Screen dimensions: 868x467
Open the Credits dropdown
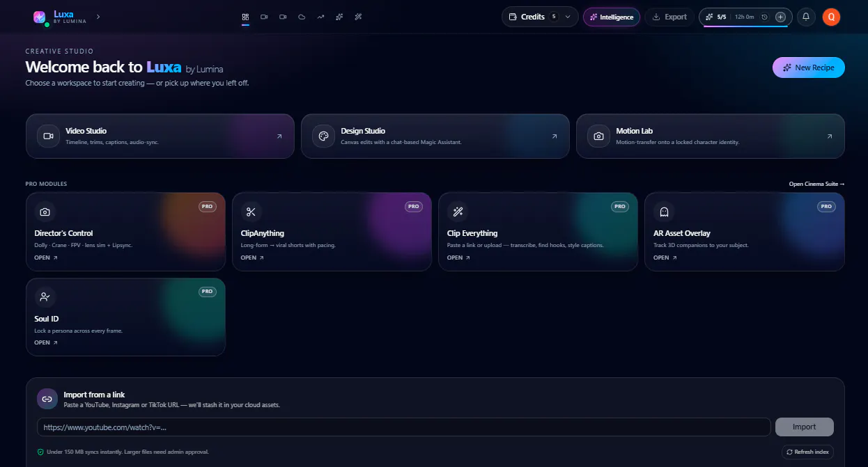tap(540, 17)
